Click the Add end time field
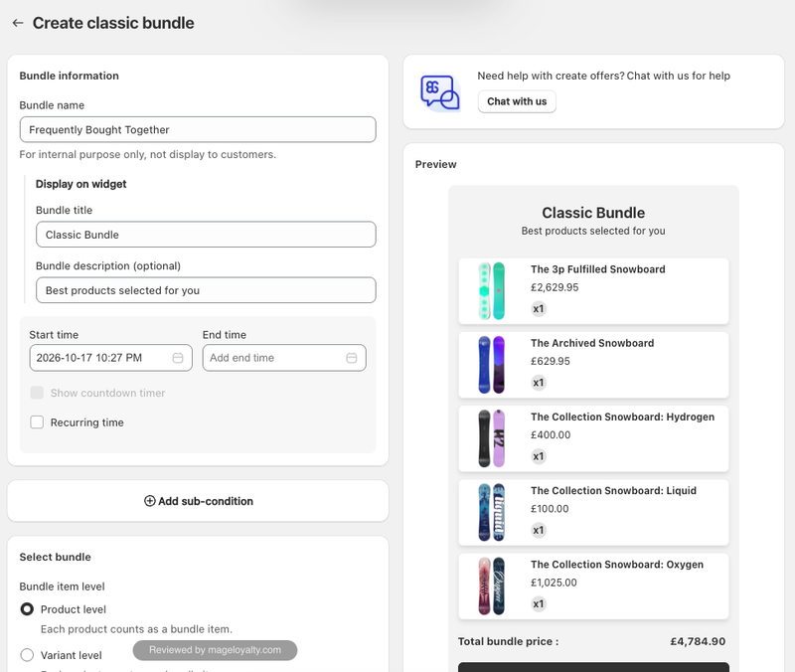Image resolution: width=795 pixels, height=672 pixels. 284,358
